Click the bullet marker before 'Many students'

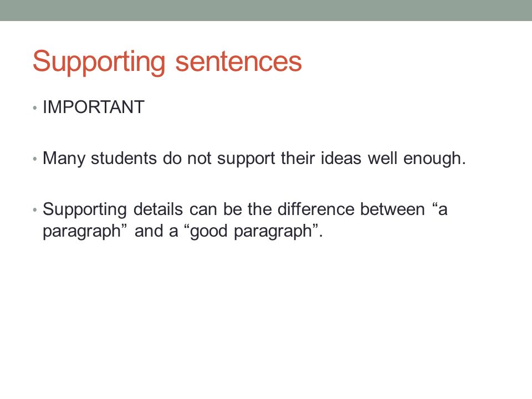(34, 159)
